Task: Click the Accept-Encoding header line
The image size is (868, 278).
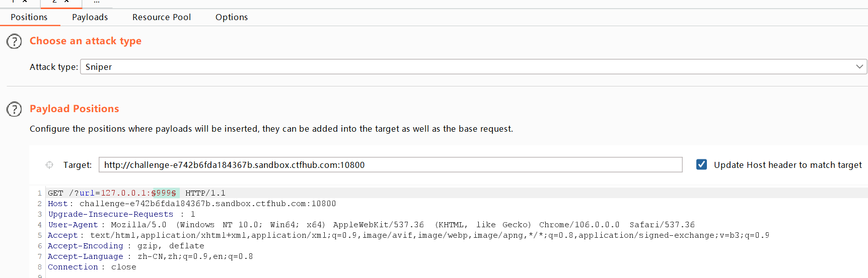Action: (126, 246)
